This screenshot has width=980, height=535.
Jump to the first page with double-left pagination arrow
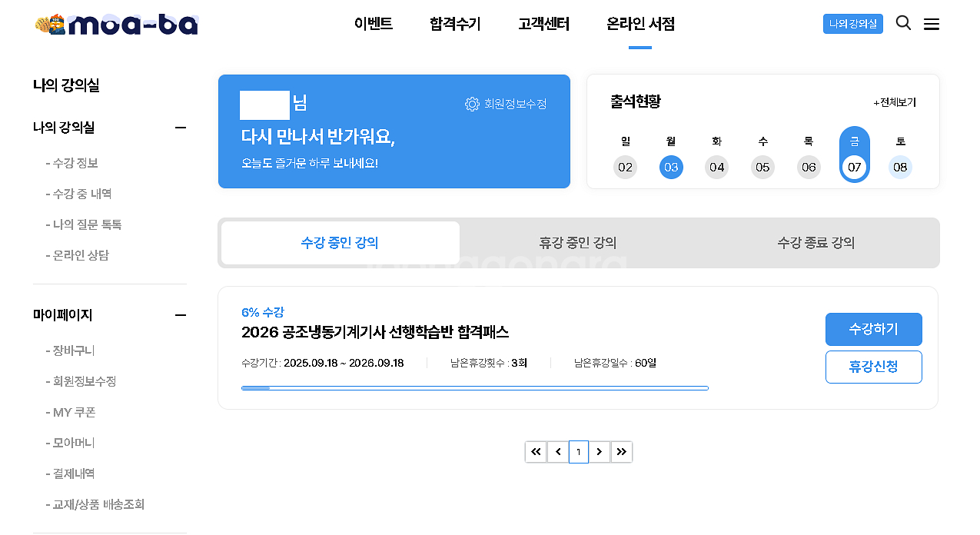(536, 452)
